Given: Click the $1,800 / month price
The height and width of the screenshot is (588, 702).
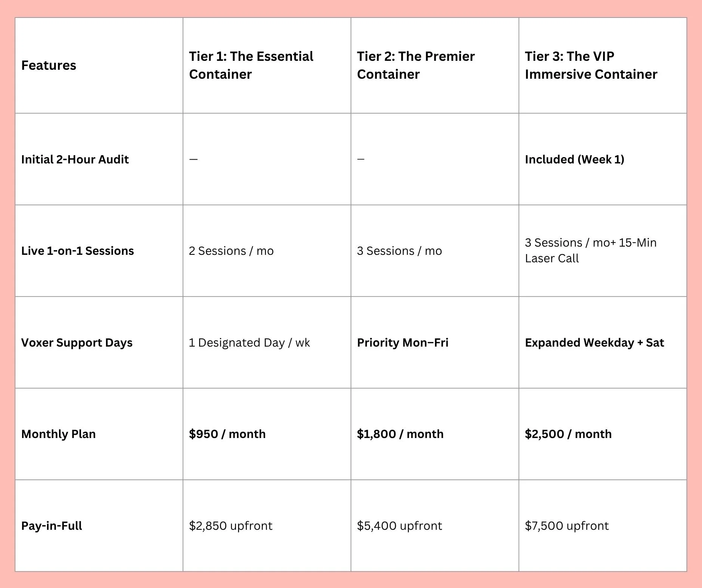Looking at the screenshot, I should [x=400, y=434].
